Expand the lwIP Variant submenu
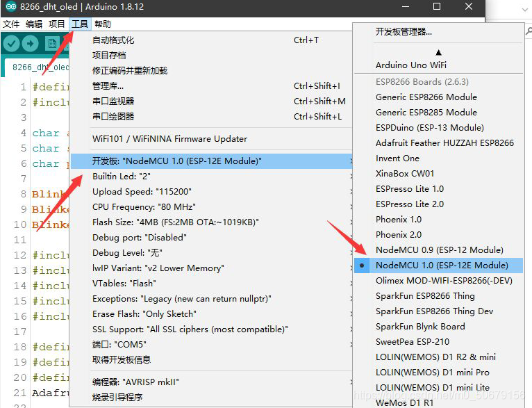Viewport: 532px width, 408px height. [x=212, y=268]
